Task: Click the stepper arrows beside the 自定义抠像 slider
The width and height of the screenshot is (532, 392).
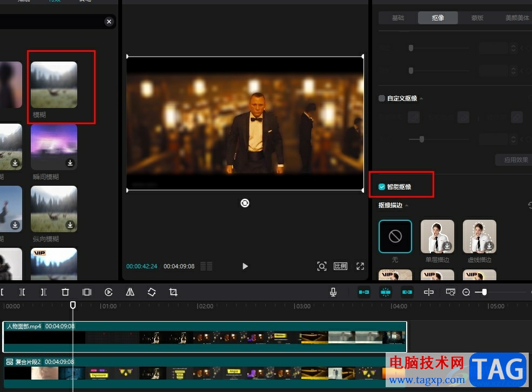Action: pos(513,139)
